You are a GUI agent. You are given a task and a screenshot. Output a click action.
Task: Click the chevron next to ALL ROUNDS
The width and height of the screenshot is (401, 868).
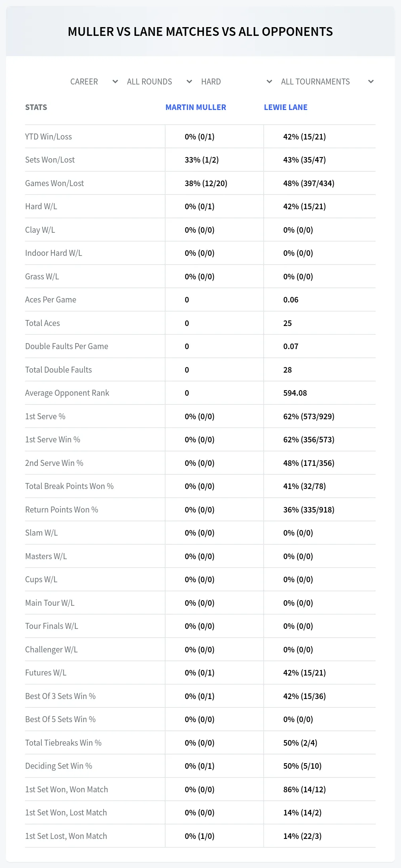pyautogui.click(x=190, y=82)
